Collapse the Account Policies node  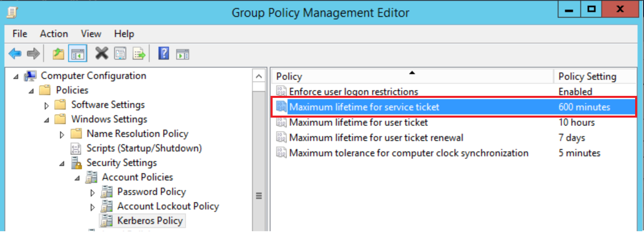pyautogui.click(x=77, y=178)
